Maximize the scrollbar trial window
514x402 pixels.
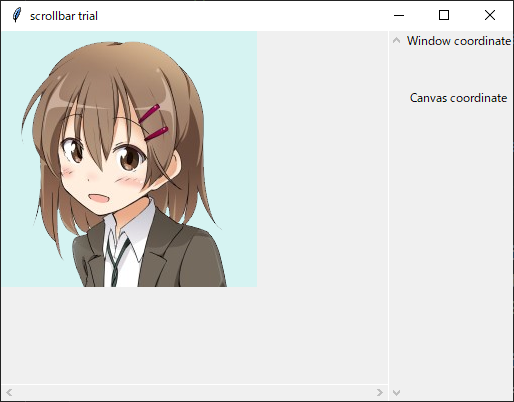pos(444,15)
